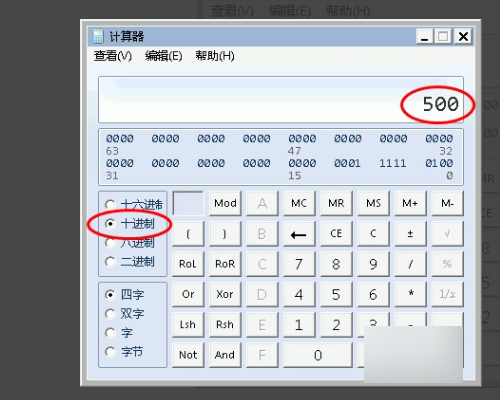
Task: Toggle the 1111 bit group in binary panel
Action: (393, 163)
